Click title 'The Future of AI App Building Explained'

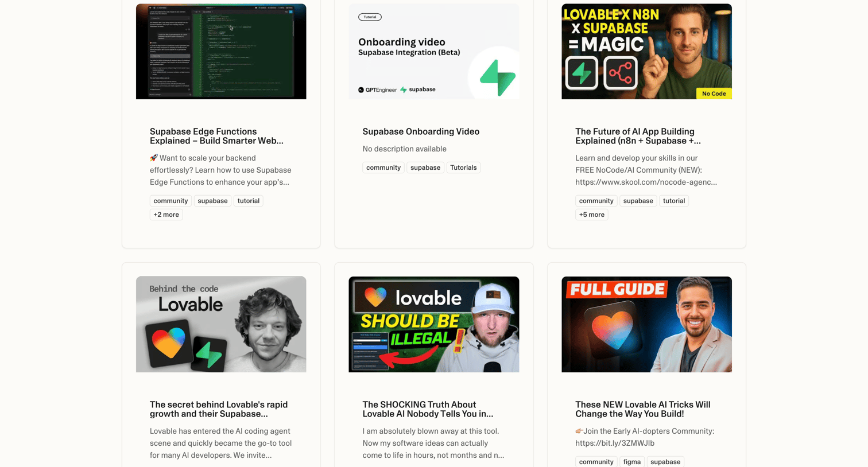(638, 136)
